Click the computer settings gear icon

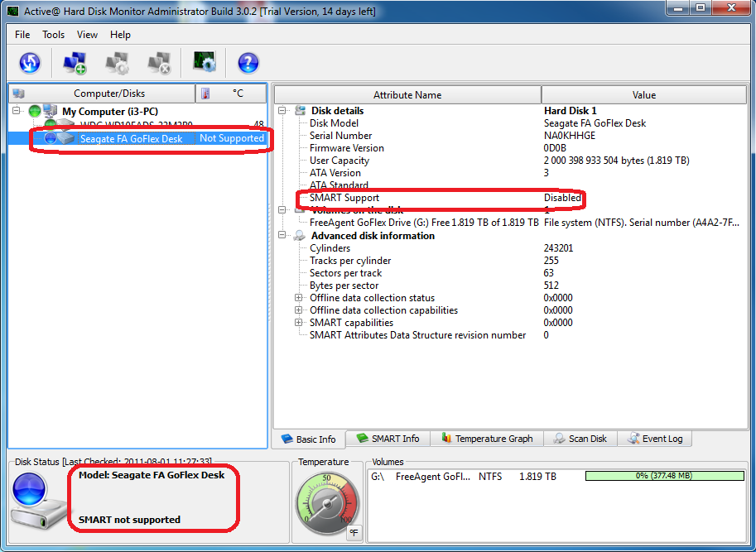click(117, 63)
